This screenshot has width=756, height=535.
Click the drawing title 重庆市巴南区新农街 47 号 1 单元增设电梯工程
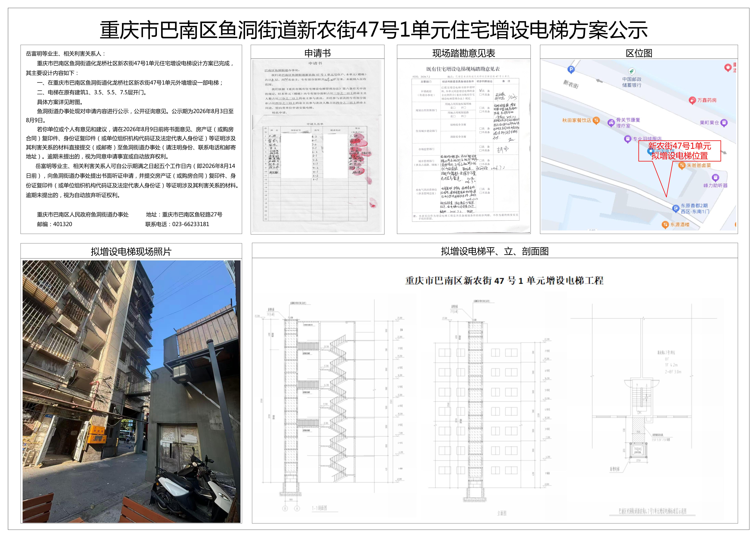pos(504,281)
